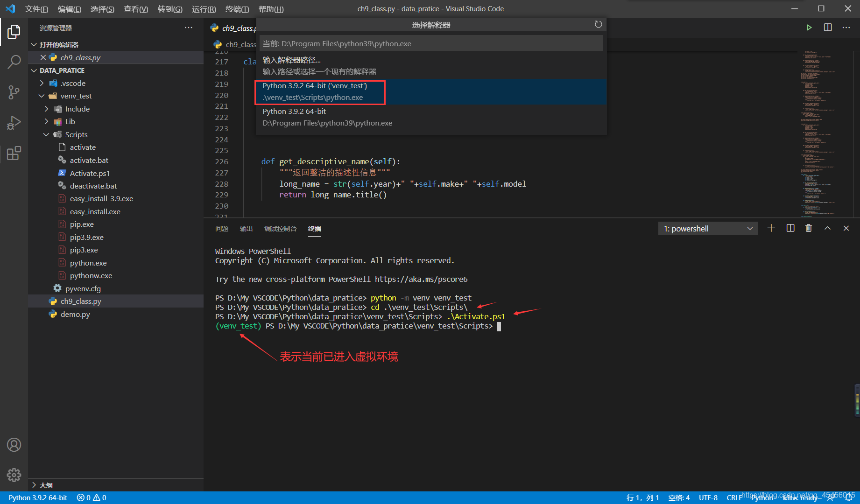Open the Run and Debug view icon
Screen dimensions: 860x504
14,122
